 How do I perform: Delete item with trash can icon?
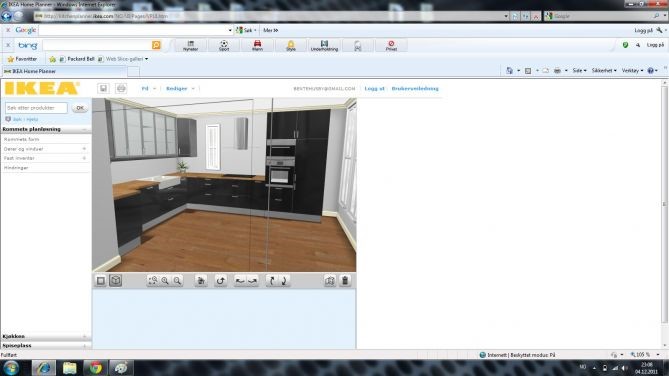tap(345, 281)
